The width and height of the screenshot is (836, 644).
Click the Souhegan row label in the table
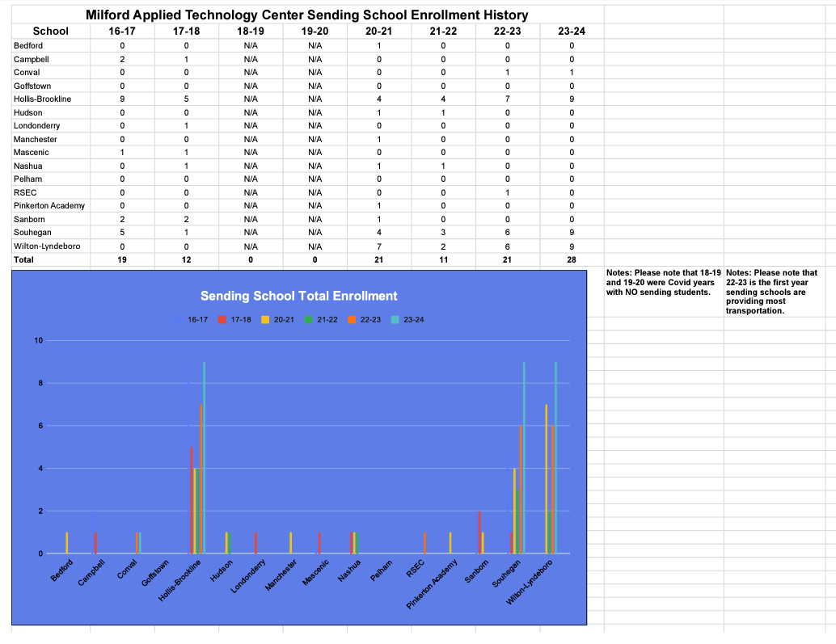(x=32, y=232)
